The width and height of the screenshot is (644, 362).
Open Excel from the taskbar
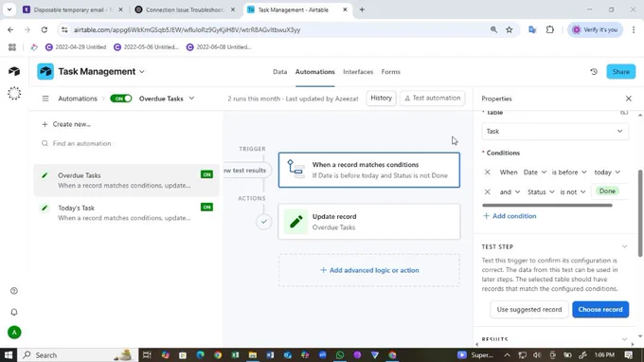tap(235, 355)
